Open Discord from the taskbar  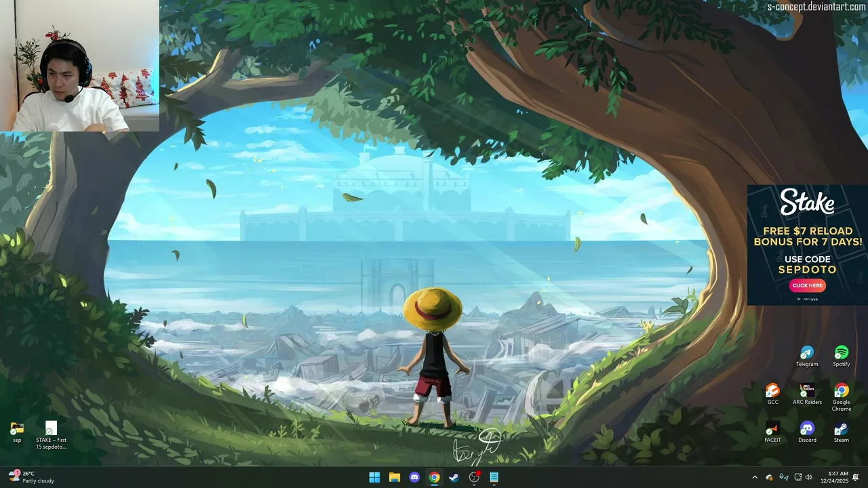pyautogui.click(x=414, y=477)
